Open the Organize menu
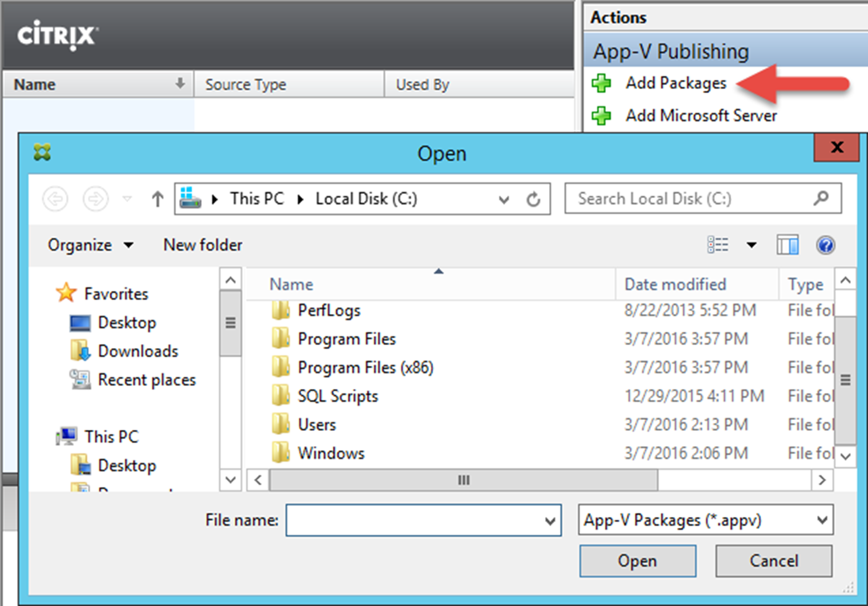The height and width of the screenshot is (606, 868). 90,245
